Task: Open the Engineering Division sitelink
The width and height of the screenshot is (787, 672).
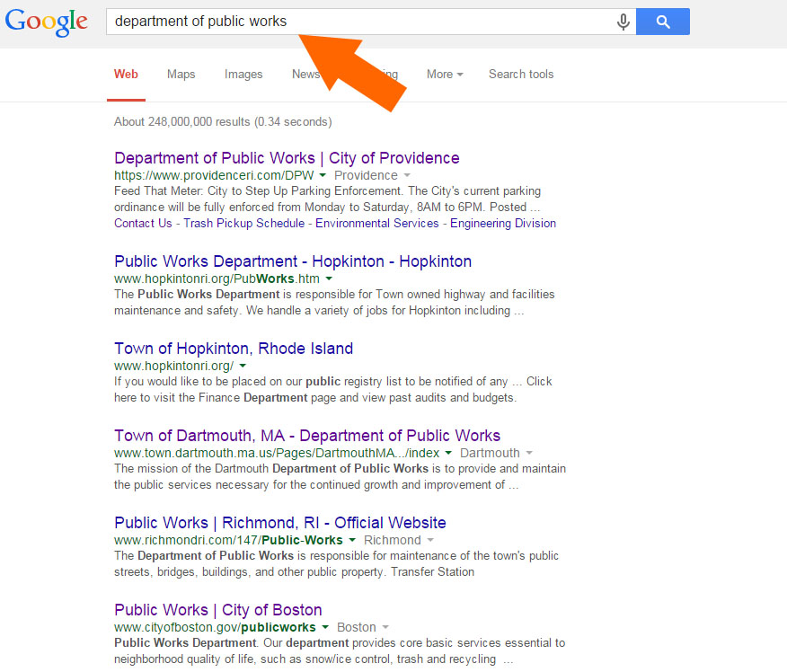Action: (503, 224)
